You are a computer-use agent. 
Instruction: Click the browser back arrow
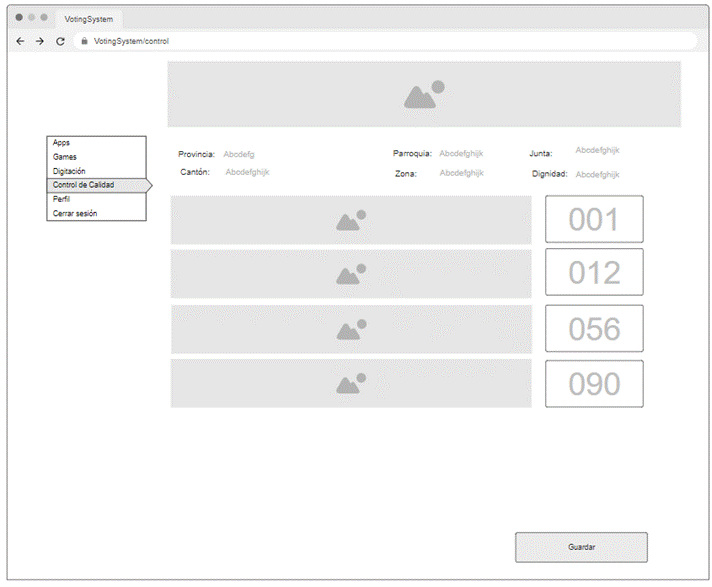coord(20,41)
